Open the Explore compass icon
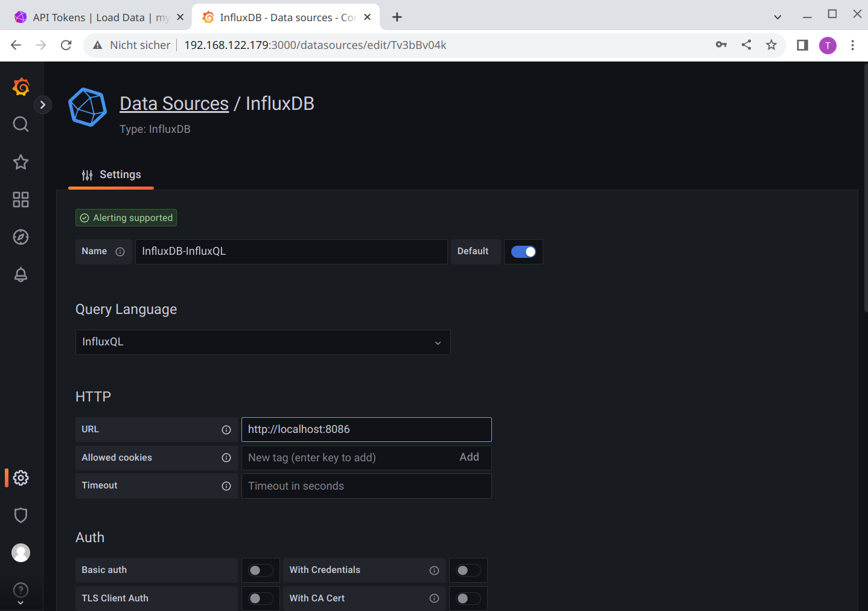The image size is (868, 611). point(21,237)
